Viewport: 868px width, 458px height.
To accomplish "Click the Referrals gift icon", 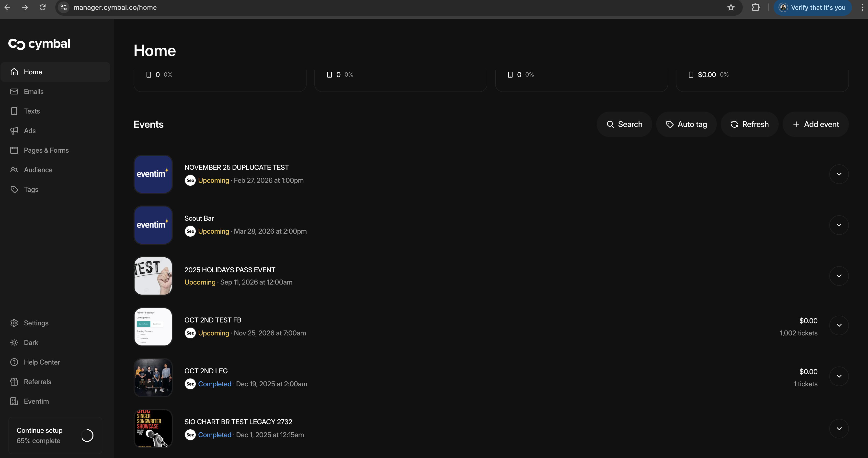I will pos(14,381).
